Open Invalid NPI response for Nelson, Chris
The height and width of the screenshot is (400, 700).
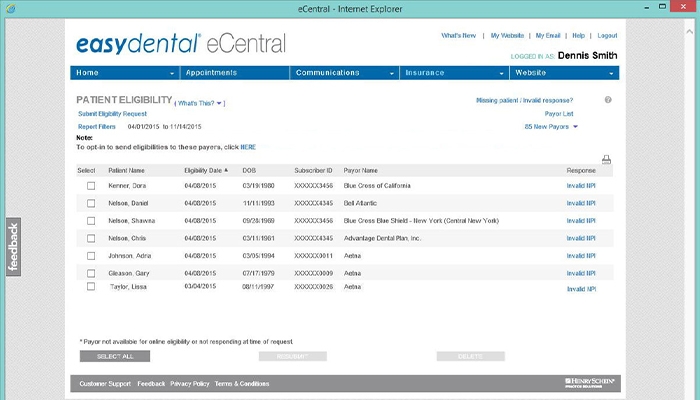point(581,238)
